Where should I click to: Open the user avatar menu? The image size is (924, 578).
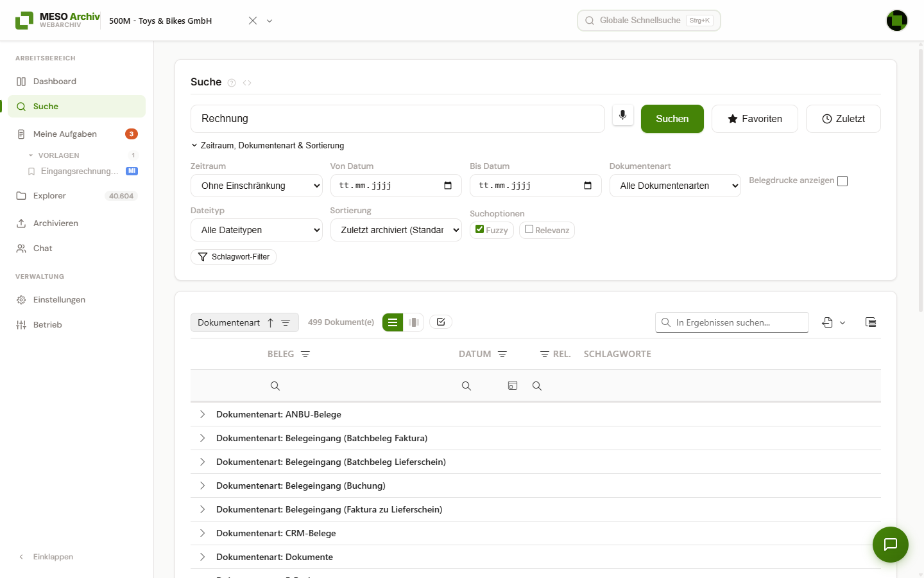pyautogui.click(x=897, y=21)
